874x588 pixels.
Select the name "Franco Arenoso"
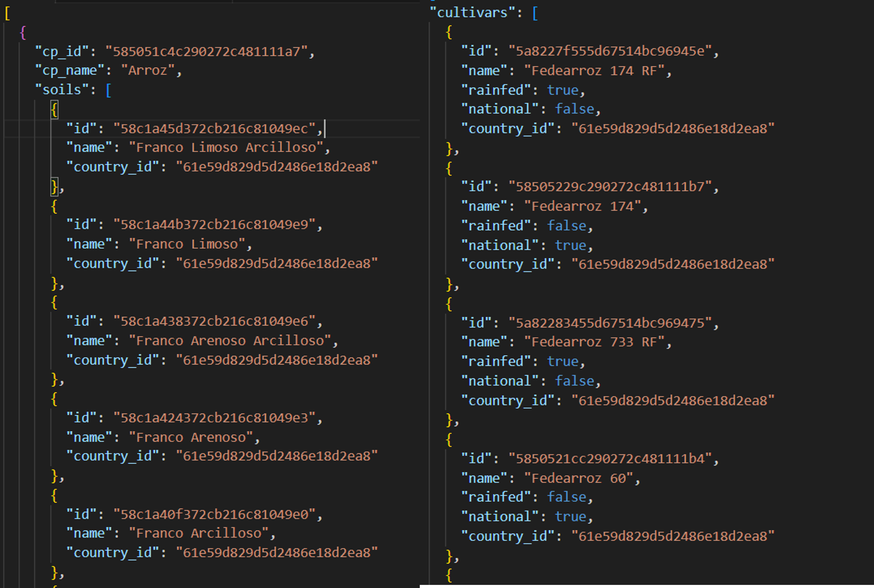point(191,438)
